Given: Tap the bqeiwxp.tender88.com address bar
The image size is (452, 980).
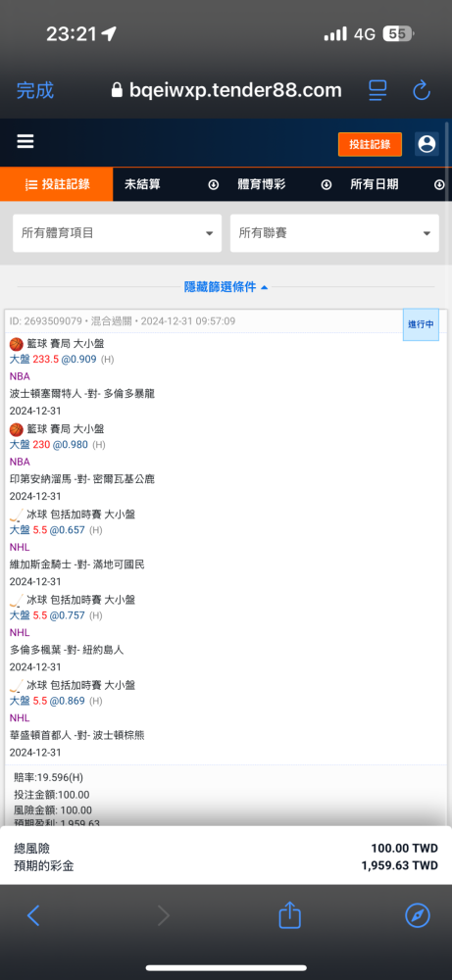Looking at the screenshot, I should (x=226, y=90).
